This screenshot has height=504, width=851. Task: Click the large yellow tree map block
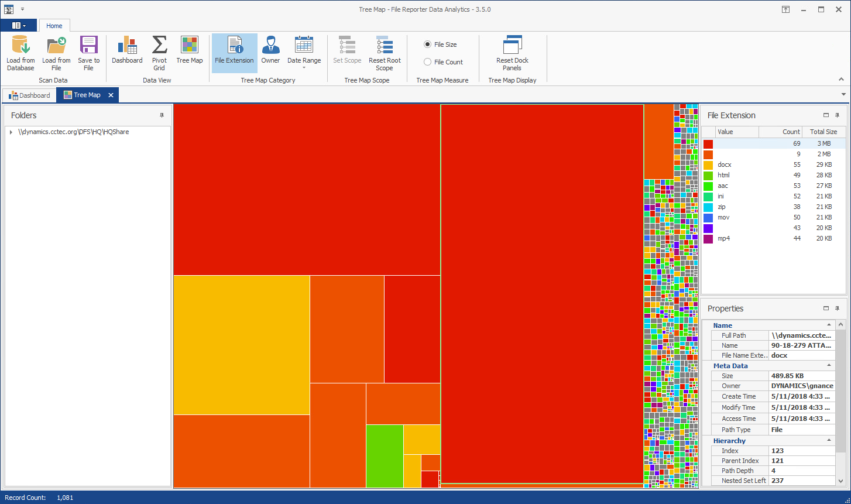tap(241, 344)
